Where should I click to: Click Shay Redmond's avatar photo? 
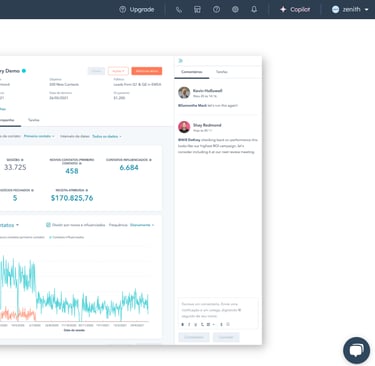point(184,127)
